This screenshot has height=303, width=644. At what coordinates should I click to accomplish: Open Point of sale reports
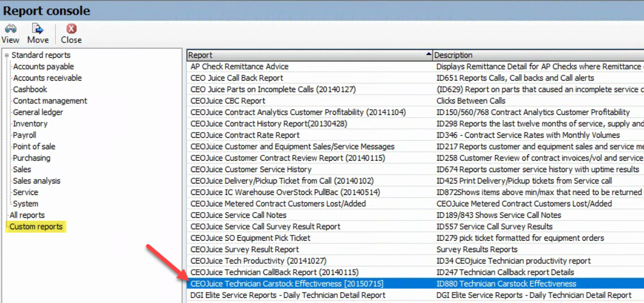point(34,146)
